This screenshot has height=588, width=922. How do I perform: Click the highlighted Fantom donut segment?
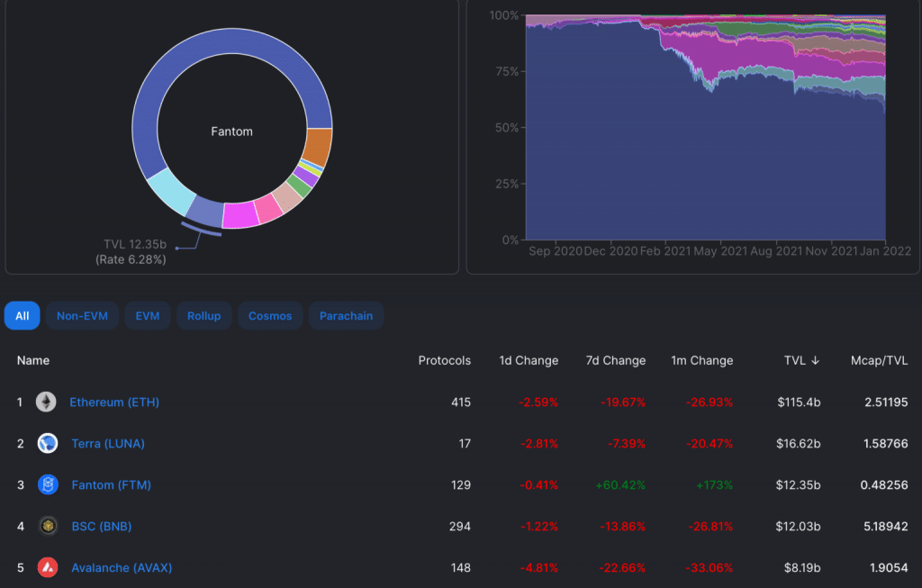pos(205,212)
